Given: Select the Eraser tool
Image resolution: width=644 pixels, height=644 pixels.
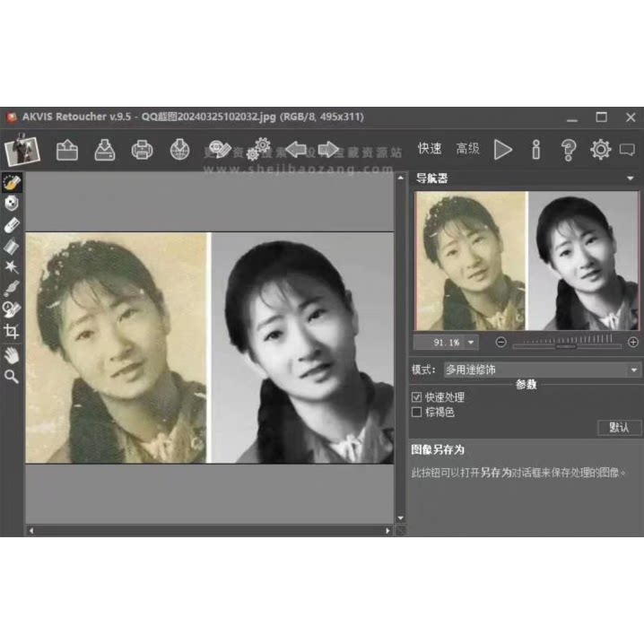Looking at the screenshot, I should click(x=12, y=225).
